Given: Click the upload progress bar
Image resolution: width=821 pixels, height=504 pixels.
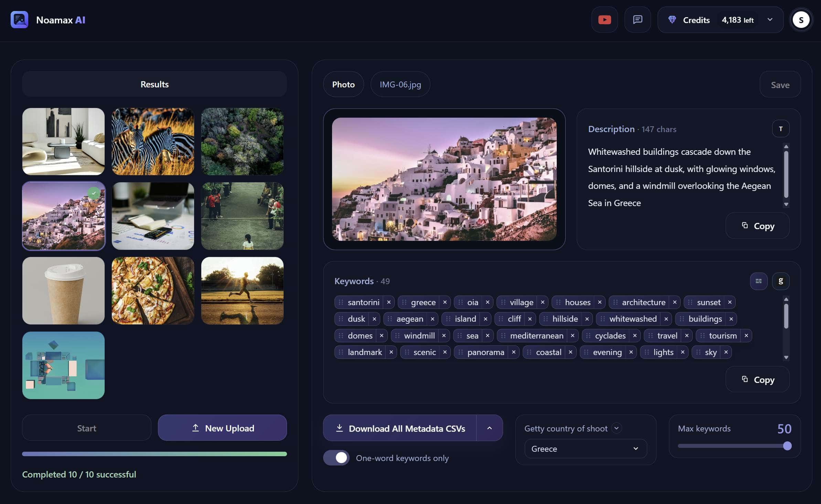Looking at the screenshot, I should pyautogui.click(x=154, y=454).
